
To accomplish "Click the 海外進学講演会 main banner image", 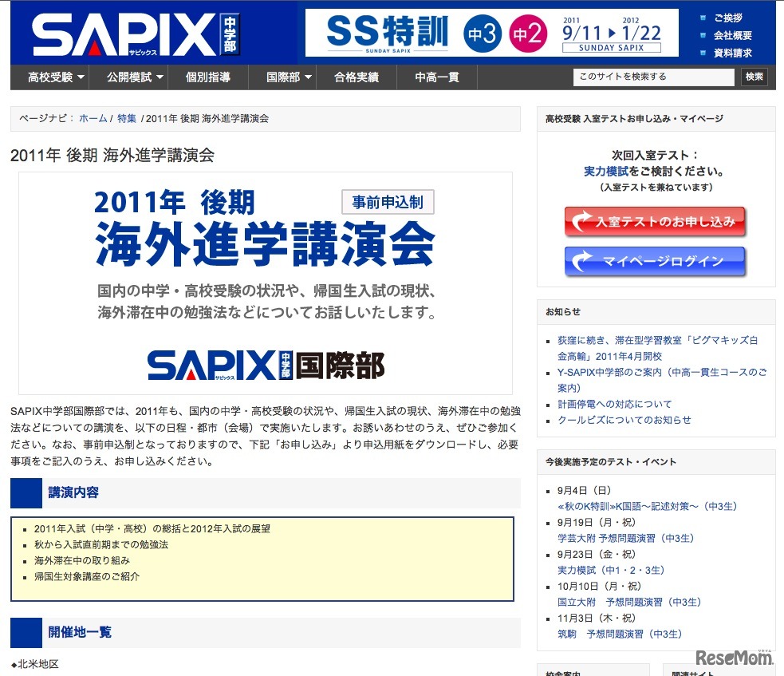I will click(266, 283).
